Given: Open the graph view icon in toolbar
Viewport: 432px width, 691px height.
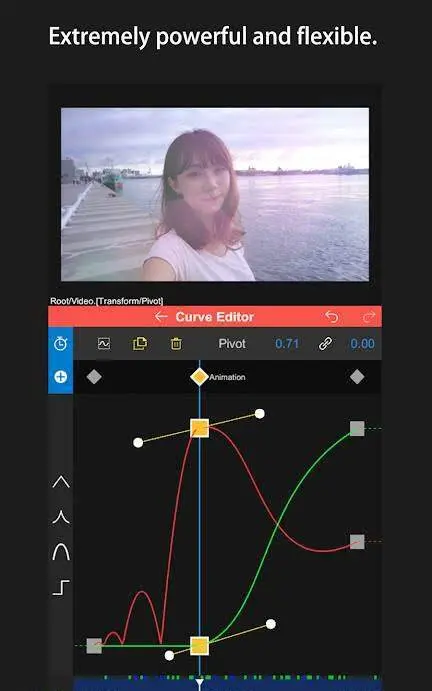Looking at the screenshot, I should click(104, 343).
